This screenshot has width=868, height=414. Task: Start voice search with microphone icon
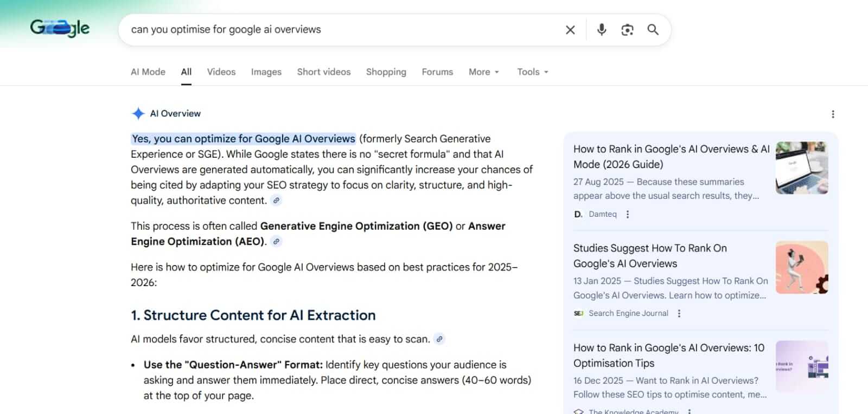pyautogui.click(x=602, y=30)
